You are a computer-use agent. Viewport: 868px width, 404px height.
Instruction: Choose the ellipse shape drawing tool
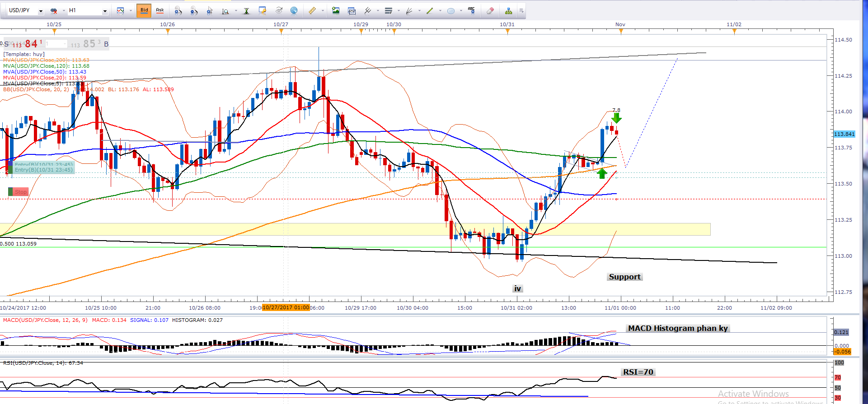[x=450, y=10]
